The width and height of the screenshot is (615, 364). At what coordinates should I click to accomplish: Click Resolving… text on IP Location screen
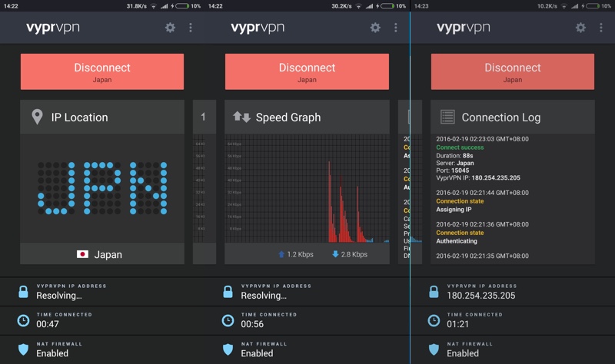click(x=59, y=296)
